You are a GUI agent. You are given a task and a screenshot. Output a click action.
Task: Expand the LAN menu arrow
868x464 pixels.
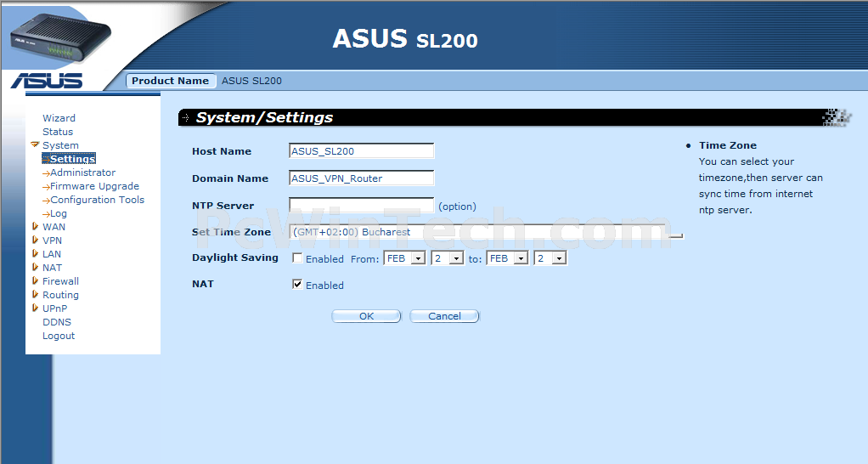click(x=35, y=253)
